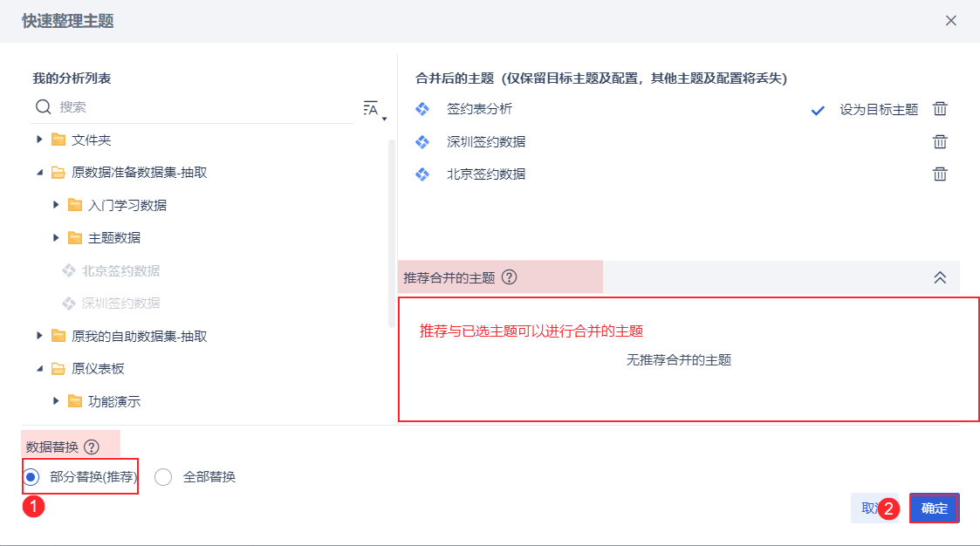
Task: Click the trash icon beside 北京签约数据
Action: pyautogui.click(x=940, y=174)
